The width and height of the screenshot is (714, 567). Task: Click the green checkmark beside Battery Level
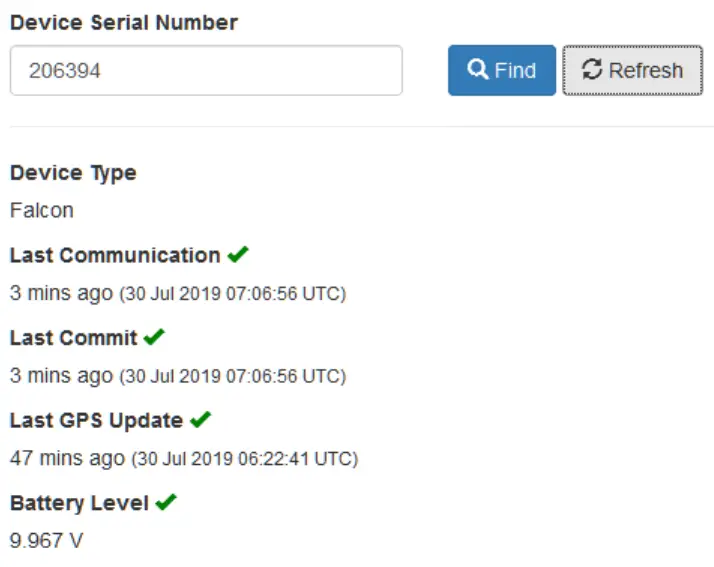166,502
